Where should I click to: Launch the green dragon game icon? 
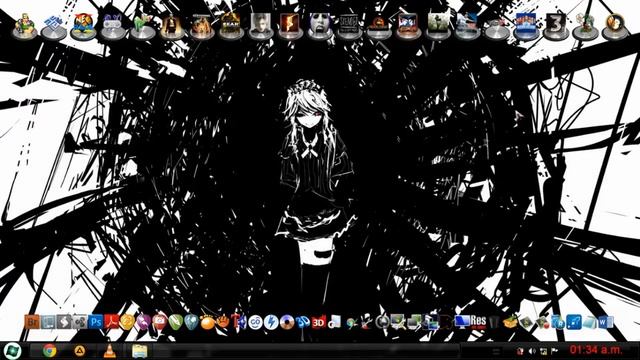click(x=142, y=26)
